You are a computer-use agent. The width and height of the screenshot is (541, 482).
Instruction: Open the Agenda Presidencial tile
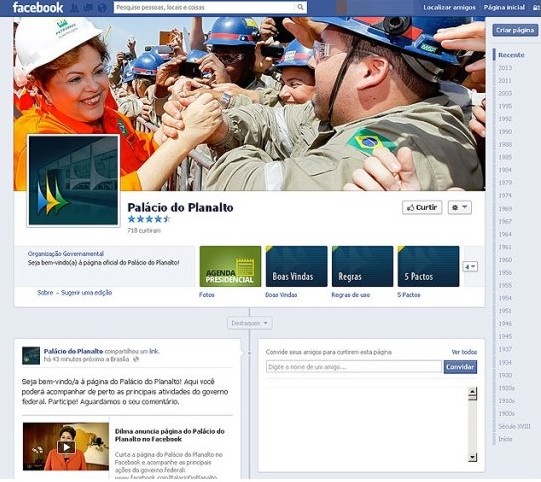coord(230,266)
